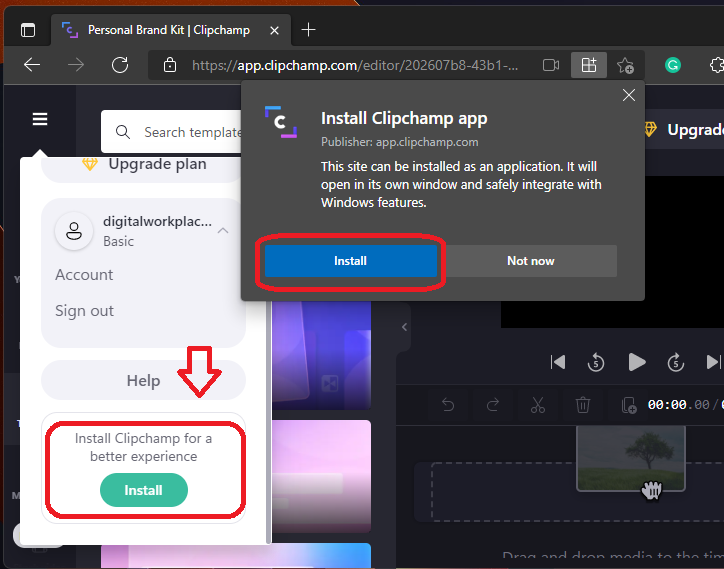
Task: Open the hamburger menu icon
Action: (40, 119)
